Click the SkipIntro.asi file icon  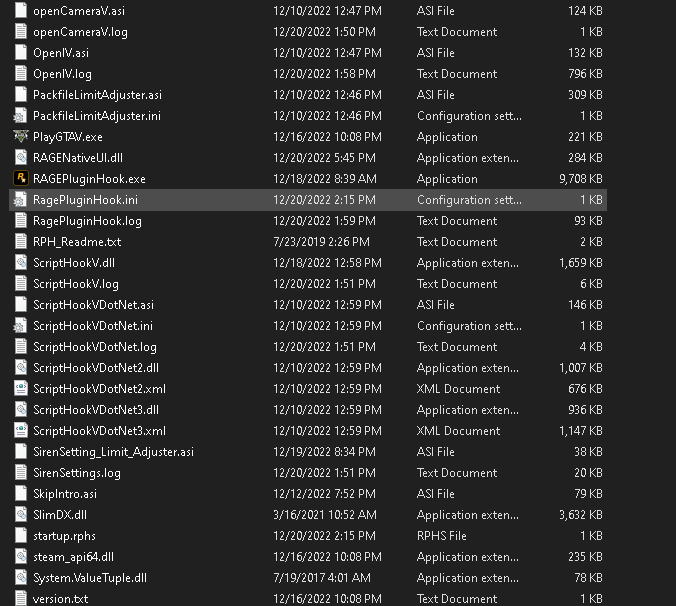click(x=21, y=494)
